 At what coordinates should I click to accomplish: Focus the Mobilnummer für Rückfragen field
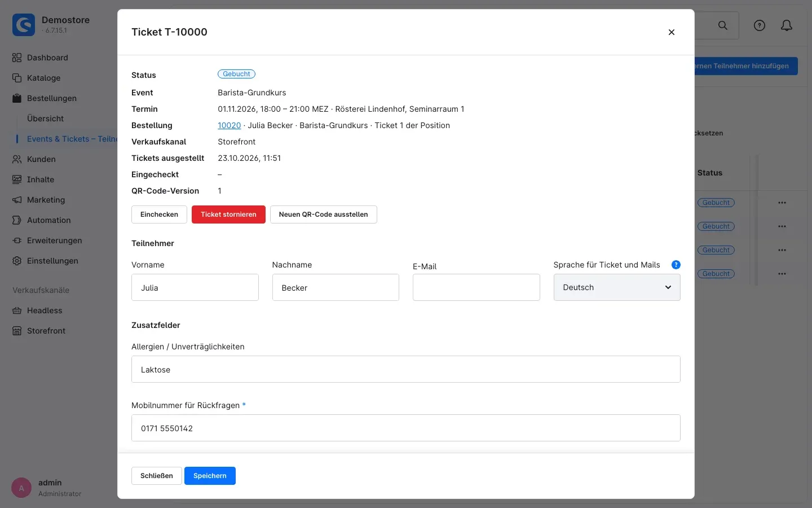click(x=406, y=428)
